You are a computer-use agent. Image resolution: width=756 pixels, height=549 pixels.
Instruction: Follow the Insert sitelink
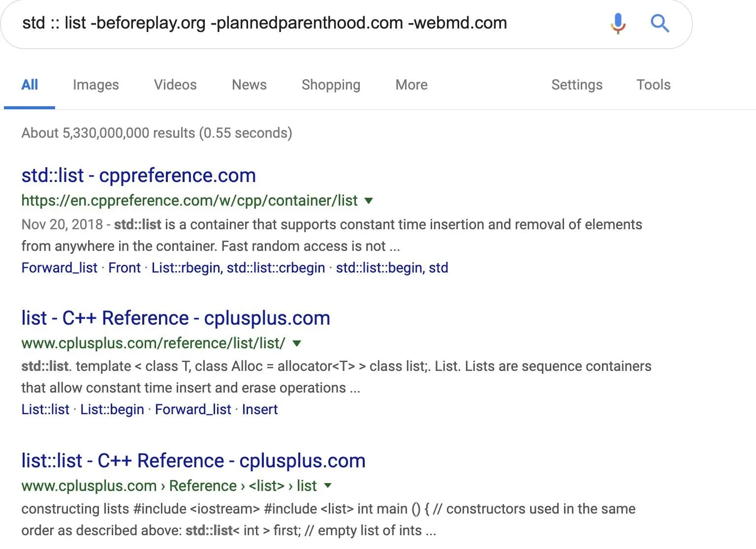pyautogui.click(x=260, y=409)
